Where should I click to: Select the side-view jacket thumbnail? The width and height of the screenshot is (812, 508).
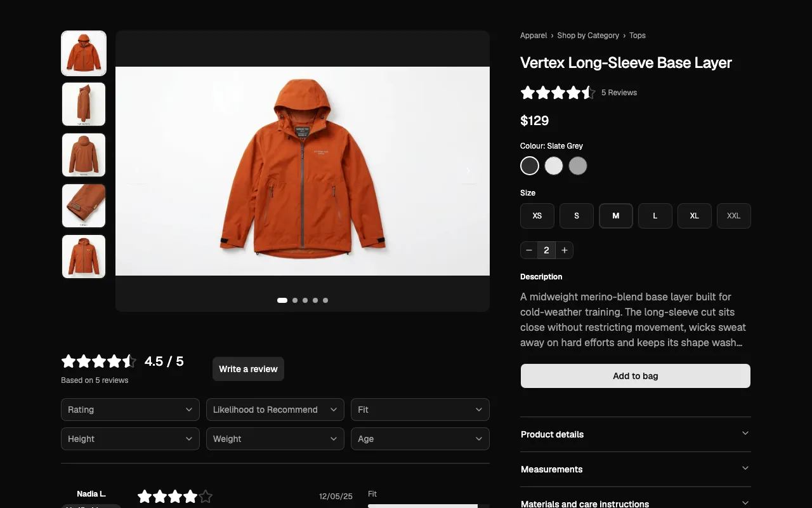coord(84,104)
